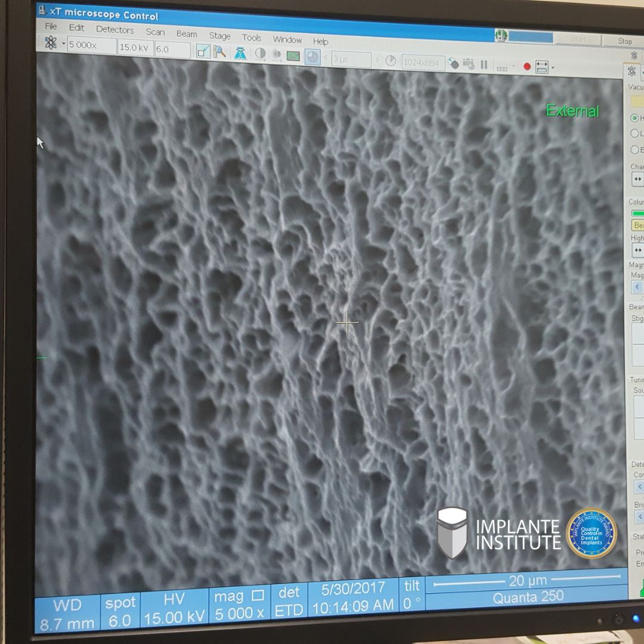Click the auto contrast brightness half-circle icon
Viewport: 644px width, 644px height.
tap(260, 54)
